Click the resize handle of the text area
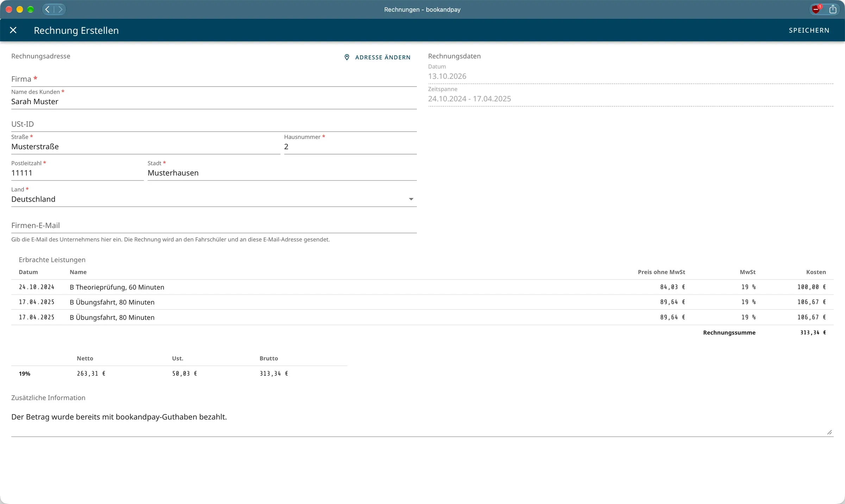The height and width of the screenshot is (504, 845). pyautogui.click(x=830, y=432)
